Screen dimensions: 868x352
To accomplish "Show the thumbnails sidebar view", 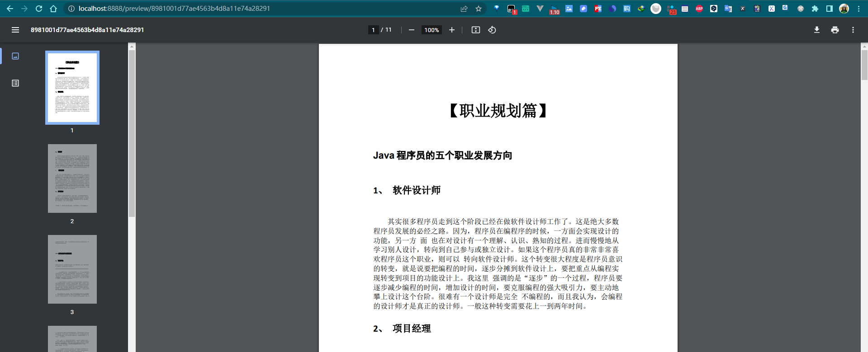I will (15, 56).
